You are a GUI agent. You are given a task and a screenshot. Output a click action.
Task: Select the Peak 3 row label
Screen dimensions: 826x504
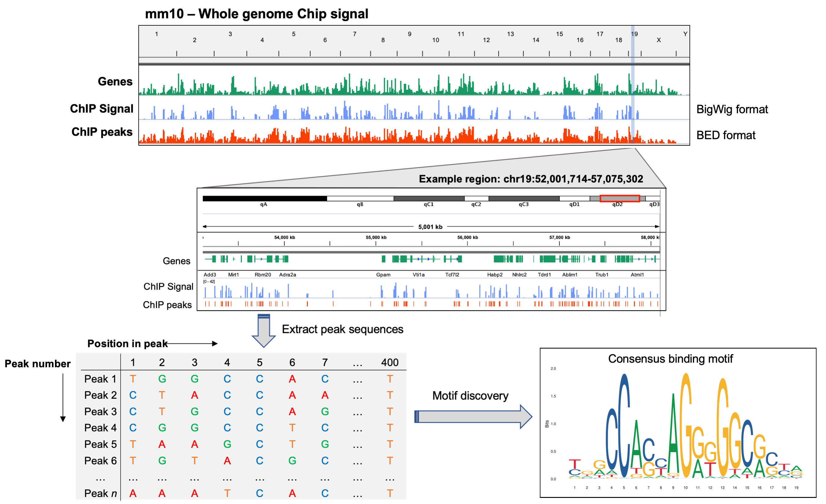100,412
